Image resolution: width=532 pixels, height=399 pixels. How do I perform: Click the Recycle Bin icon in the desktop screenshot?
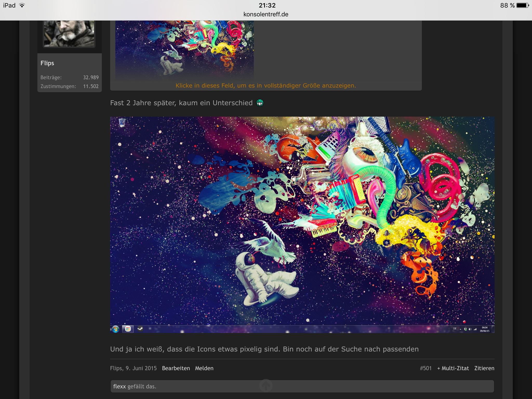(122, 122)
